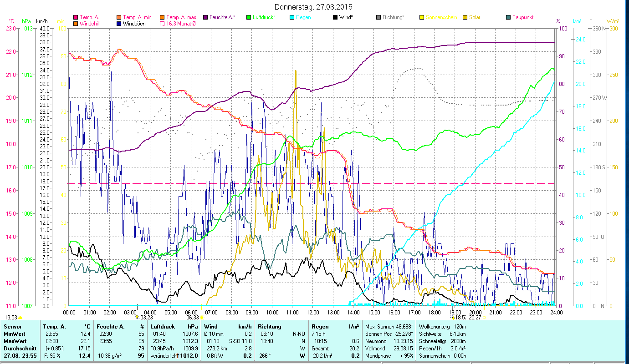Click the average temperature value "17.15"
Image resolution: width=629 pixels, height=364 pixels.
(x=84, y=349)
